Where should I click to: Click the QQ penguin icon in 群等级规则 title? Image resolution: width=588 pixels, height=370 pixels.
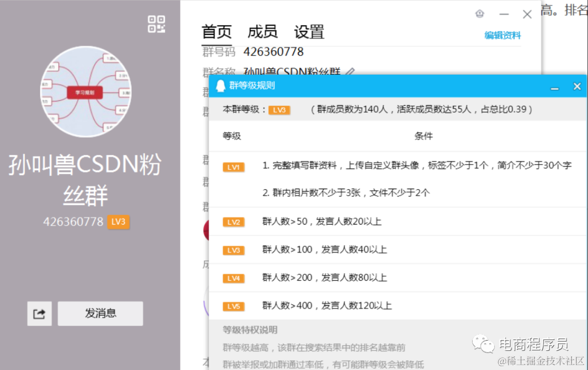220,86
